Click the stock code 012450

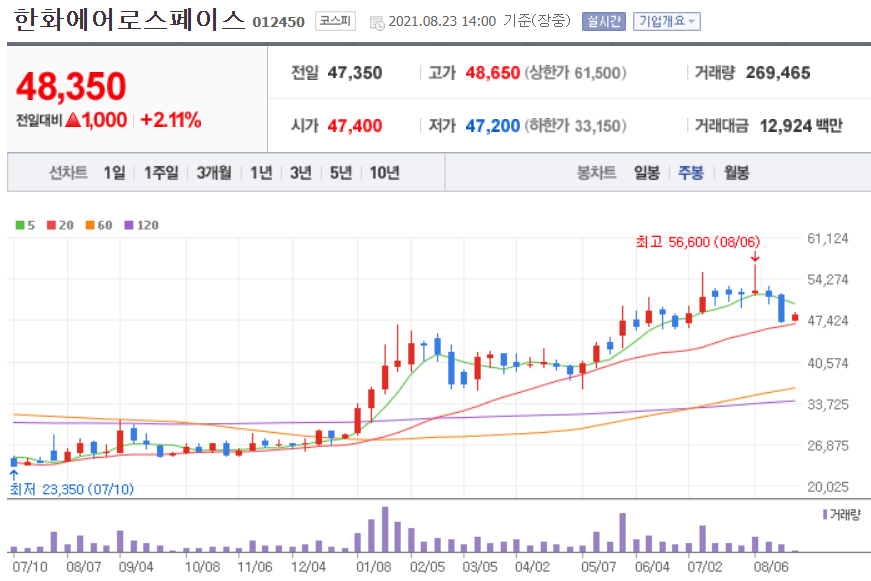pos(278,22)
